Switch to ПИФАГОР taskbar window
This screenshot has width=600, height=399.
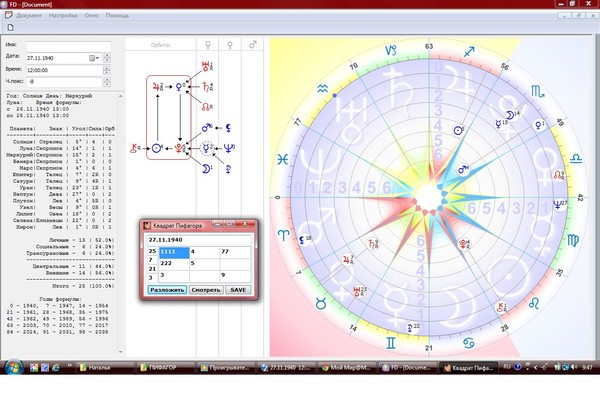(165, 368)
